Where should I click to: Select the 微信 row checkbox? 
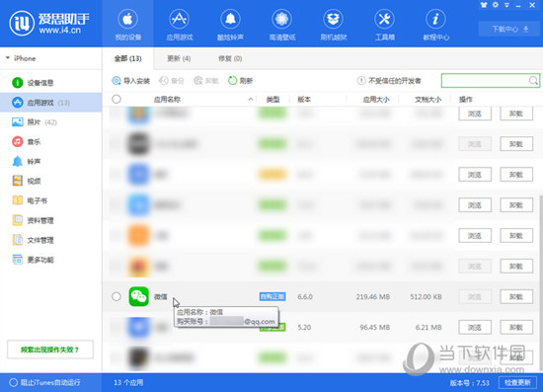[116, 297]
